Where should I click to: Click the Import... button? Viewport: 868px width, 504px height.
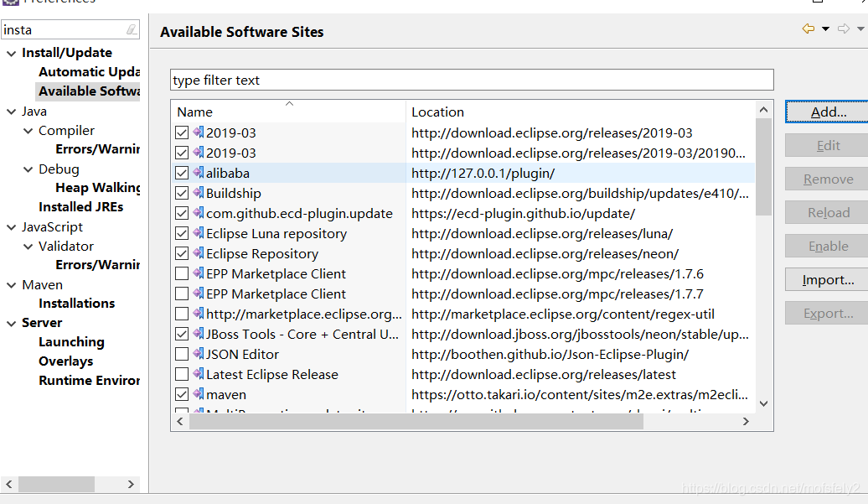(828, 280)
